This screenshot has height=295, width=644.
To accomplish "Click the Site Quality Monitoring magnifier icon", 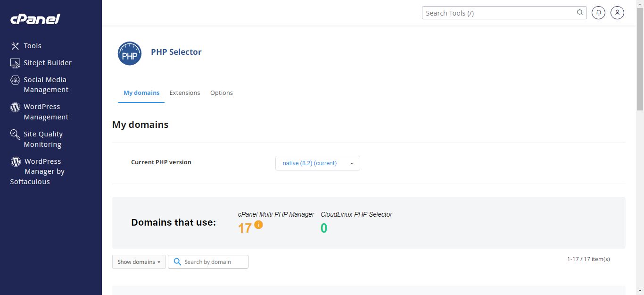I will [x=15, y=134].
